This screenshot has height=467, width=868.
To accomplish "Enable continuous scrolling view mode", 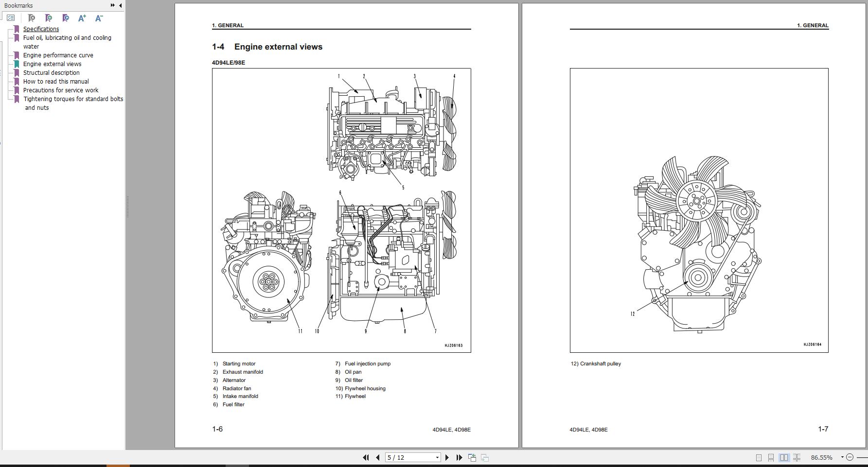I will click(770, 457).
